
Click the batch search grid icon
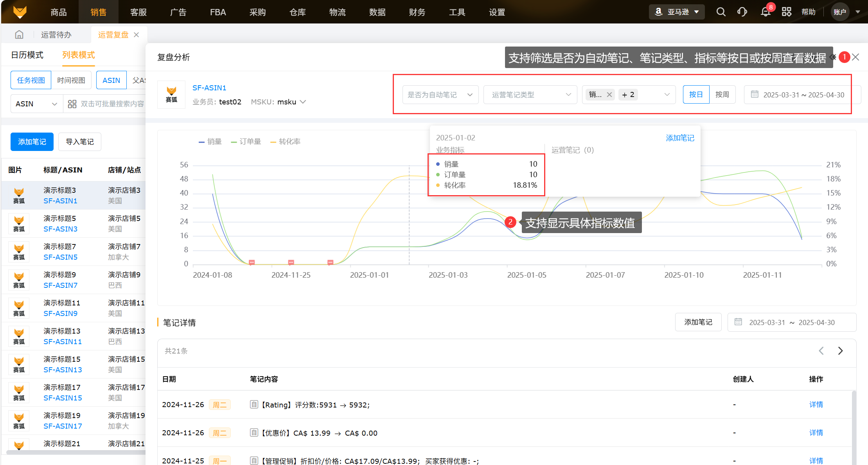(x=72, y=104)
